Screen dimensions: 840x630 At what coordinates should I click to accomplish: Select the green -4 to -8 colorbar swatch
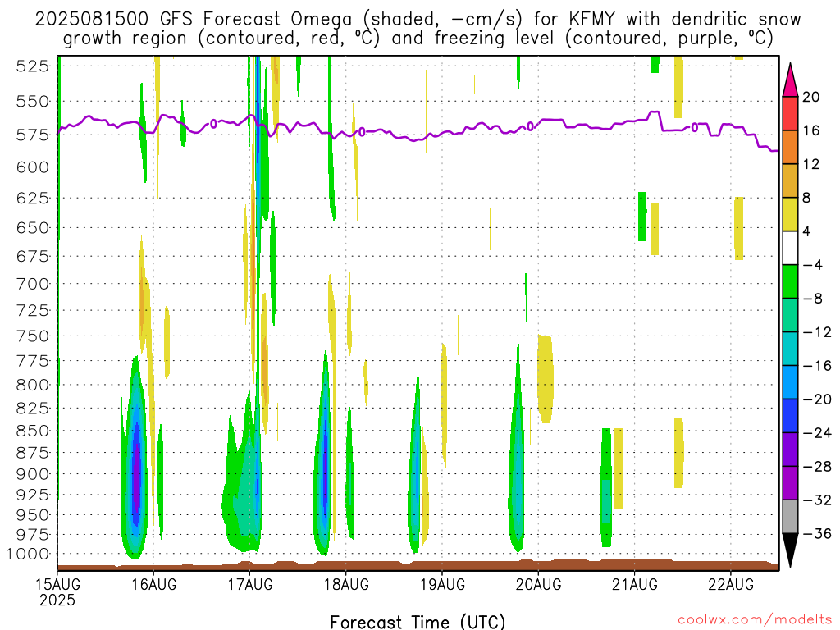click(790, 281)
